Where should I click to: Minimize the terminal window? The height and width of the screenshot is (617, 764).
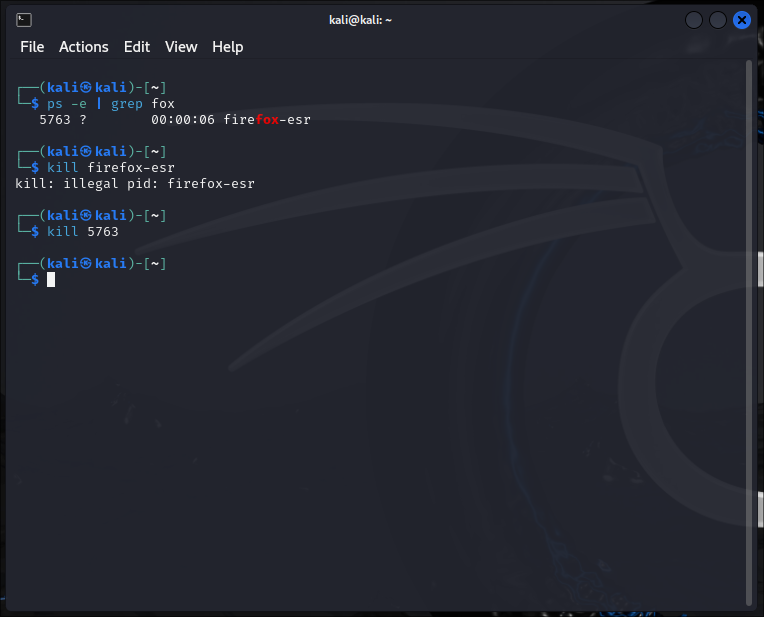(694, 20)
